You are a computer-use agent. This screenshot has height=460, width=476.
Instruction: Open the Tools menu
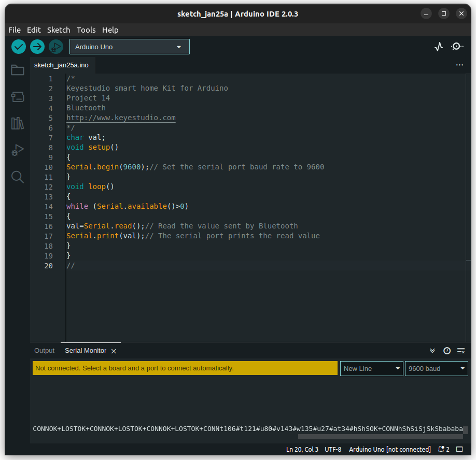[86, 30]
